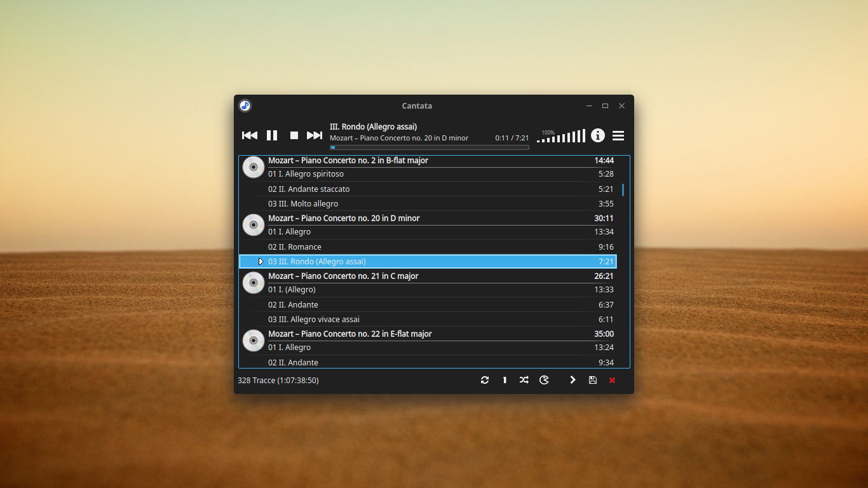
Task: Click the Piano Concerto no. 21 album cover
Action: click(254, 283)
